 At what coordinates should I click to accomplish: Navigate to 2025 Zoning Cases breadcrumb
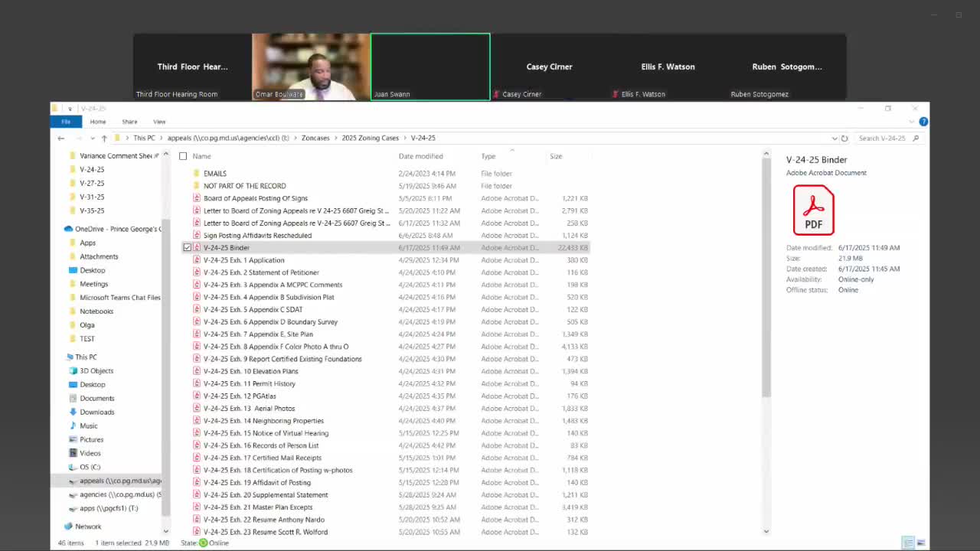[370, 138]
